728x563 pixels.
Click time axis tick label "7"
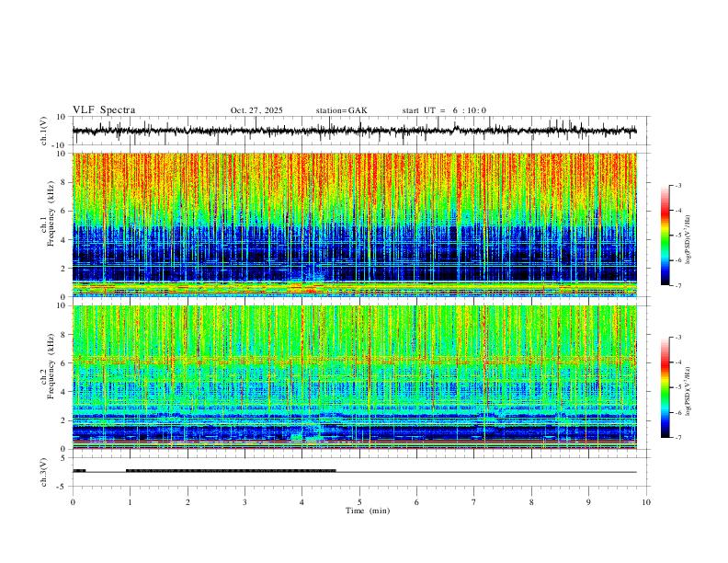(474, 502)
